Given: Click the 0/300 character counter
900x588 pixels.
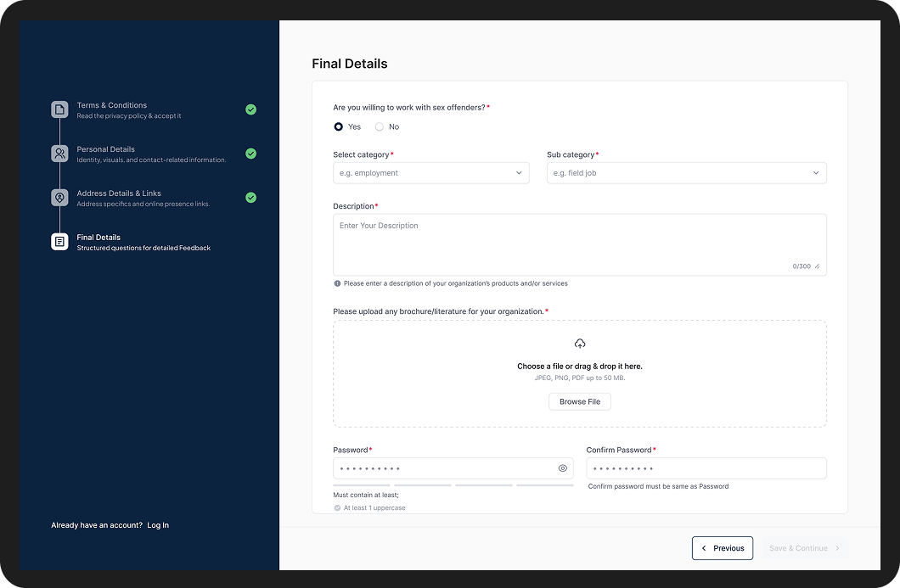Looking at the screenshot, I should coord(802,266).
